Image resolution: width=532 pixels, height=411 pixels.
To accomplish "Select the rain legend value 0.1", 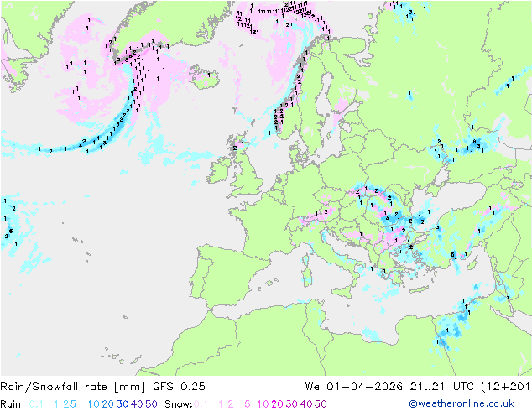I will pyautogui.click(x=36, y=404).
